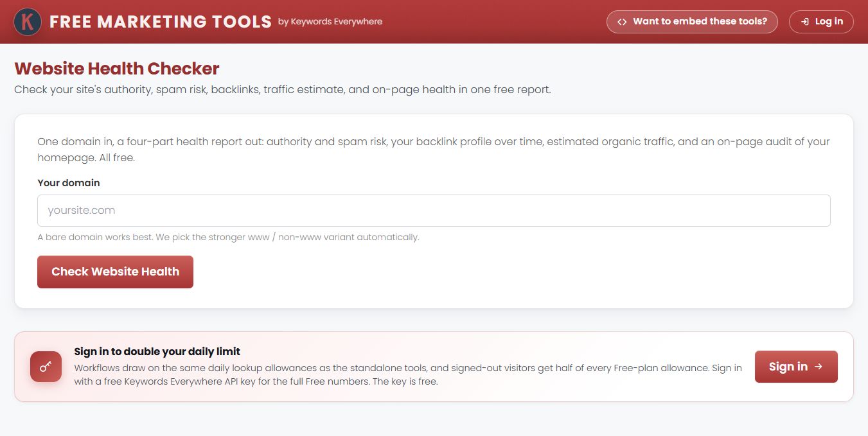This screenshot has width=868, height=436.
Task: Click the key icon in sign-in banner
Action: [46, 367]
